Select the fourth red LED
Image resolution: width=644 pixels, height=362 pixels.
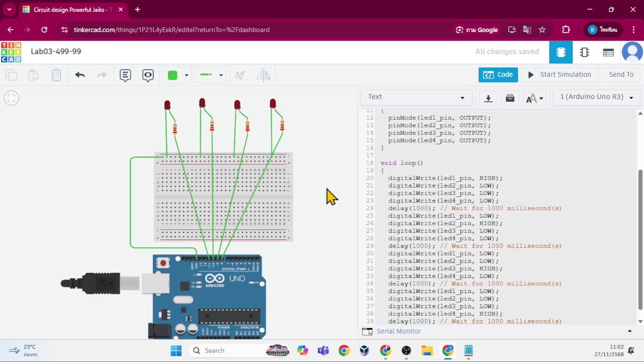tap(273, 104)
